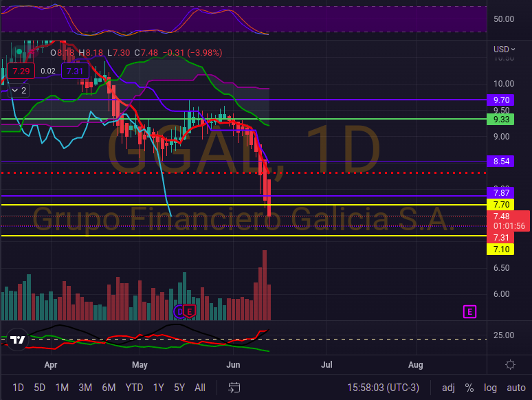Open chart settings gear icon

(x=510, y=365)
